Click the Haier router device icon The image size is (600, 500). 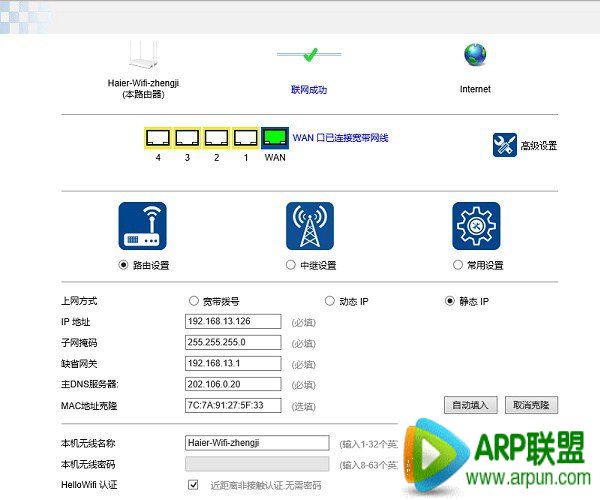147,56
